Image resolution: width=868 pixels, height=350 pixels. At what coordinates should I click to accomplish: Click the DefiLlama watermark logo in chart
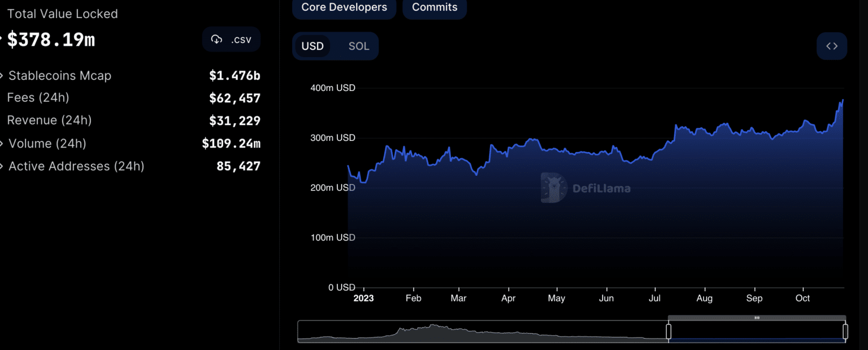point(554,188)
